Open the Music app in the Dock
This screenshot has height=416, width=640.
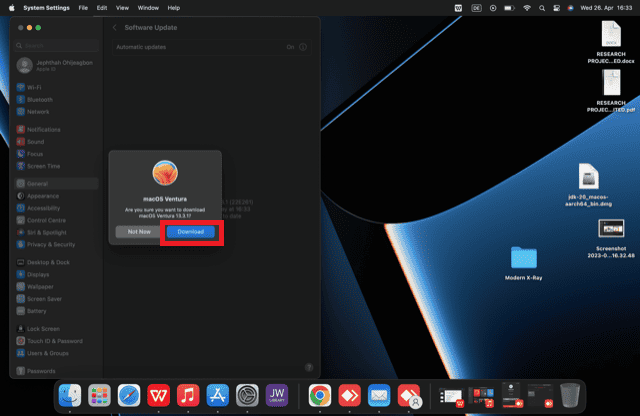click(188, 395)
